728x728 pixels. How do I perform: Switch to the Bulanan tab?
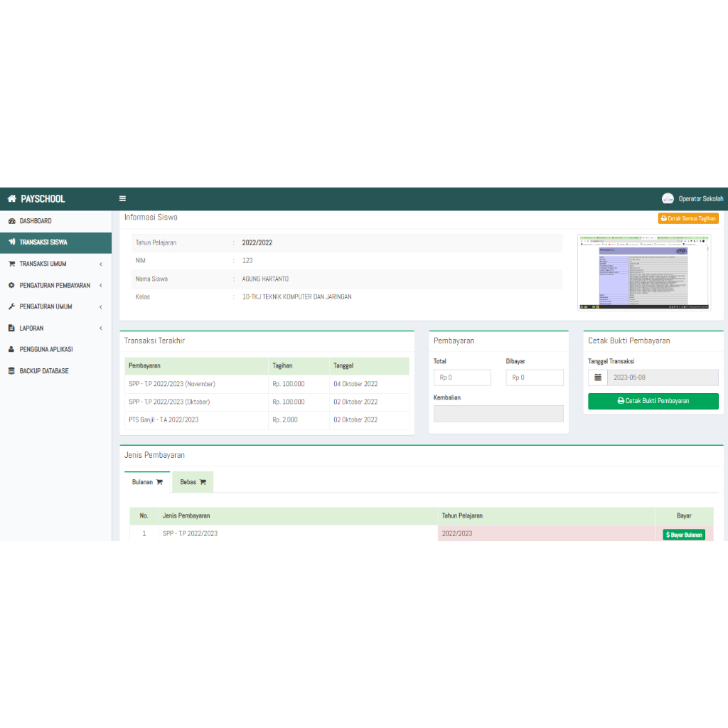click(147, 482)
